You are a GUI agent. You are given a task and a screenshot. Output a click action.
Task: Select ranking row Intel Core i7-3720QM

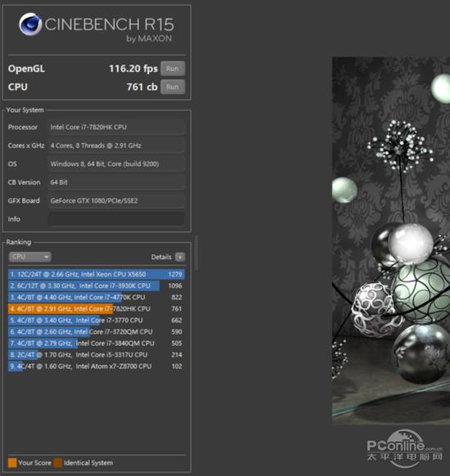97,332
